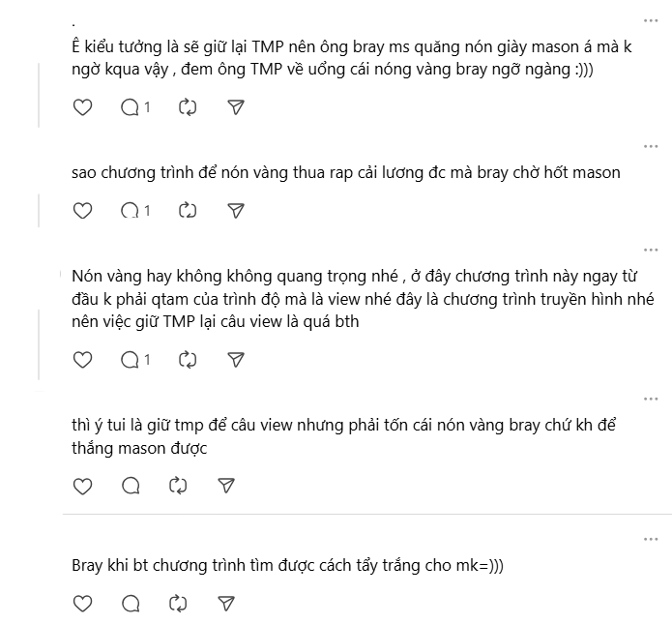Send the 'Bray khi bt chương trình' comment

(x=225, y=604)
